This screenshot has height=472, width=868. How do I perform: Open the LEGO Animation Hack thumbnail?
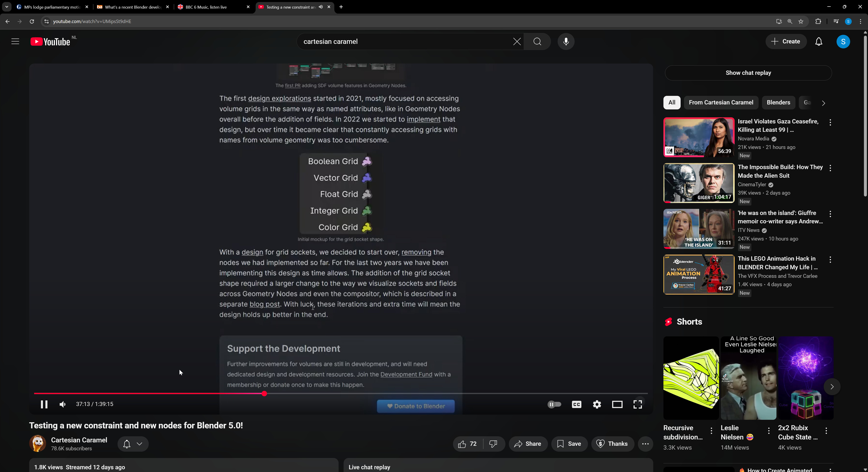pyautogui.click(x=699, y=275)
